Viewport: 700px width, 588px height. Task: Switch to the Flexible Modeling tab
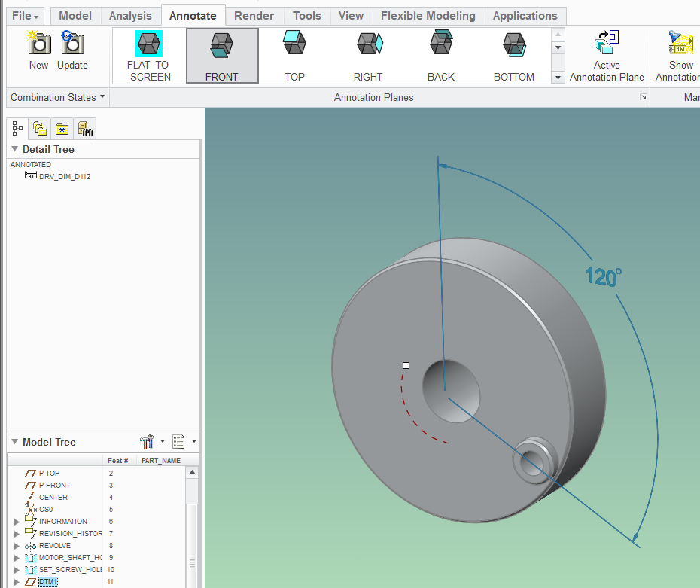click(428, 16)
